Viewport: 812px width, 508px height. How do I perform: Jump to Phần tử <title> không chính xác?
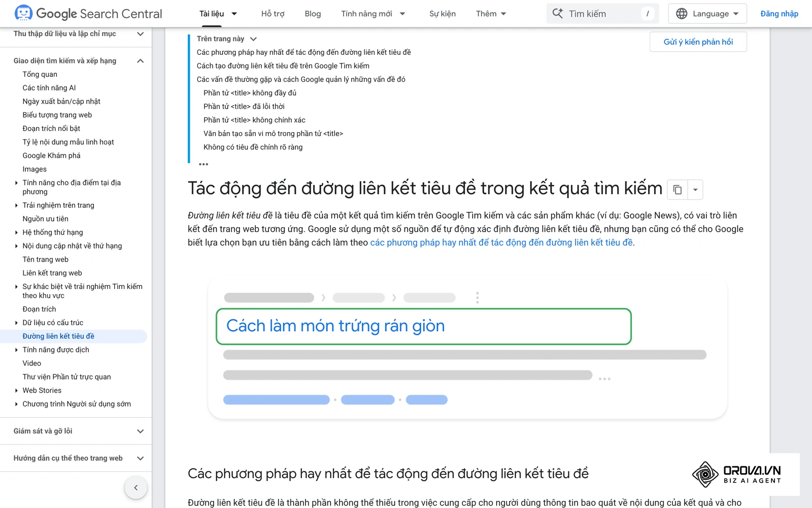pyautogui.click(x=254, y=120)
